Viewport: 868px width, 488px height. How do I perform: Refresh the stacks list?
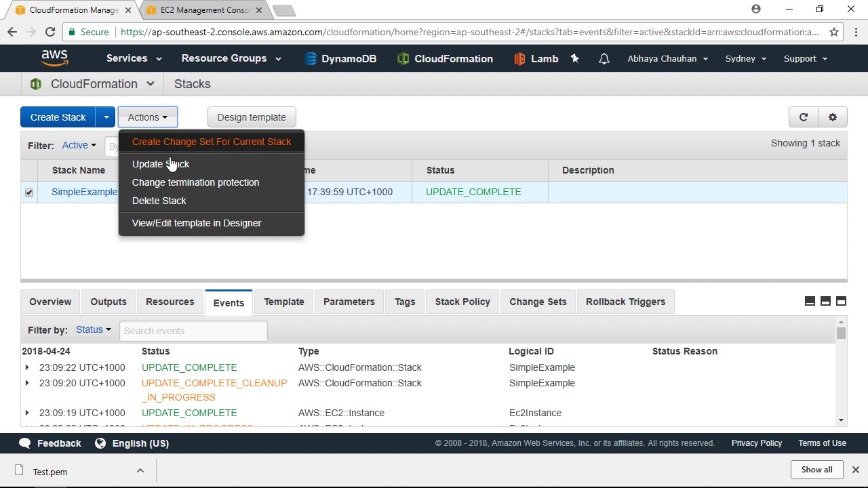(x=804, y=117)
